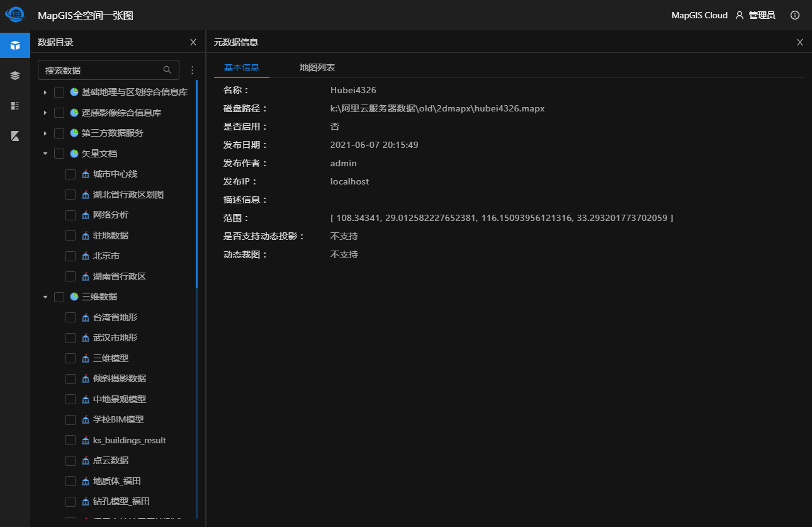The width and height of the screenshot is (812, 527).
Task: Click the search magnifier icon
Action: (167, 70)
